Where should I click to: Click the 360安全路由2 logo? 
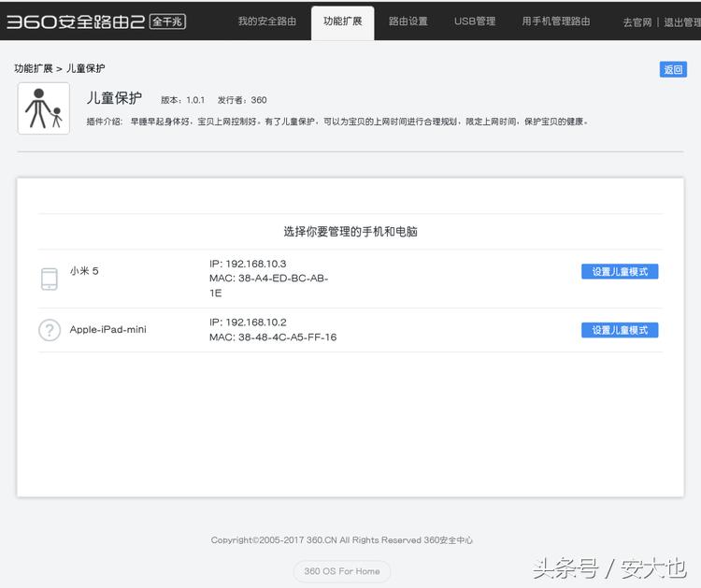tap(76, 22)
